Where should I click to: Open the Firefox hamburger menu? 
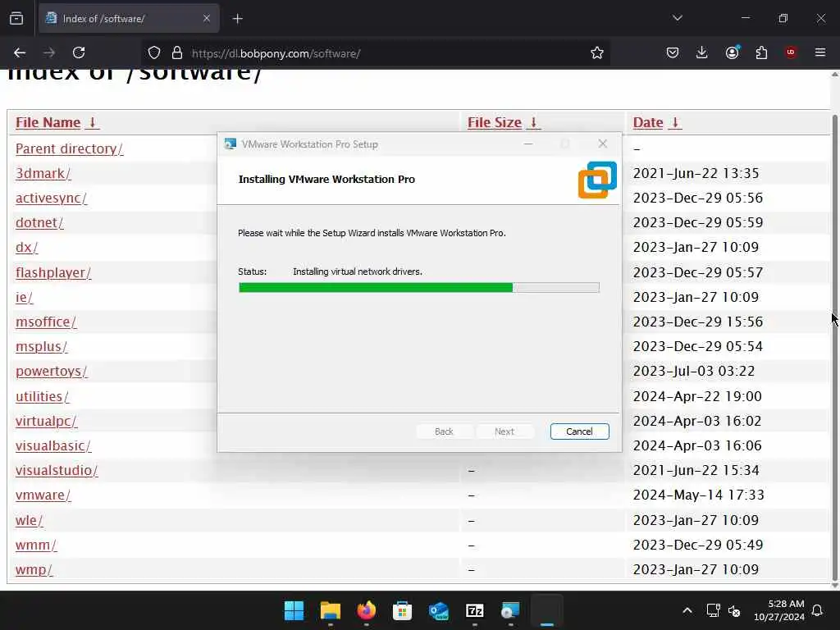[820, 52]
